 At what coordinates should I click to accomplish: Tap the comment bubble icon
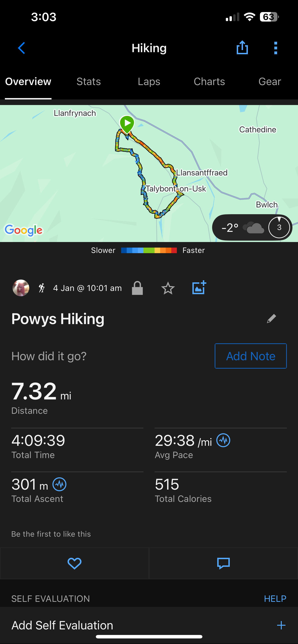223,564
